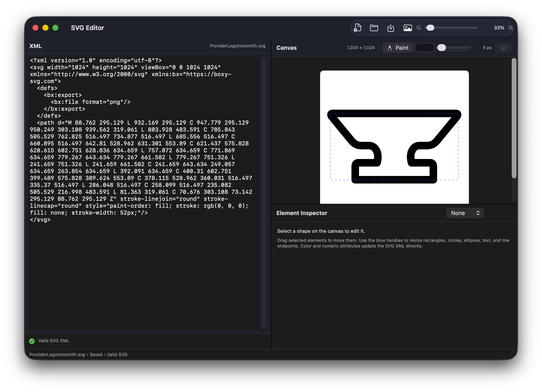
Task: Minimize the window with the yellow button
Action: point(45,28)
